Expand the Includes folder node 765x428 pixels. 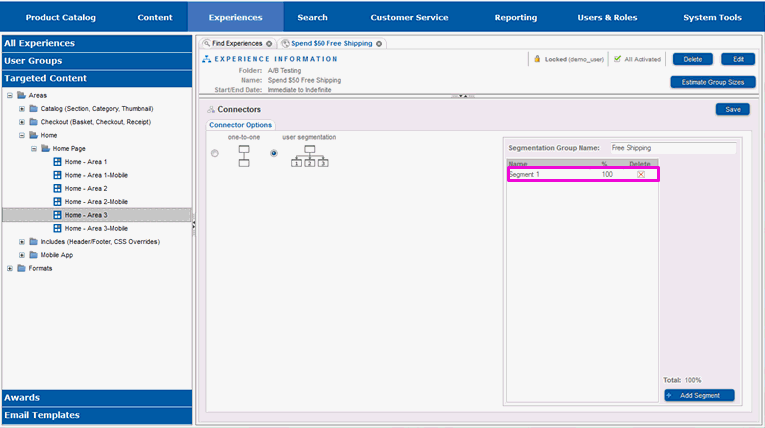click(22, 242)
